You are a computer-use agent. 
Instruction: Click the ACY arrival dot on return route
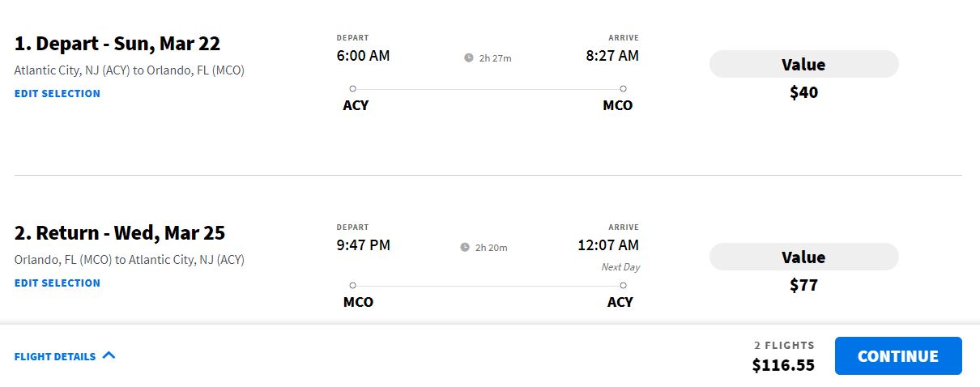pyautogui.click(x=623, y=285)
